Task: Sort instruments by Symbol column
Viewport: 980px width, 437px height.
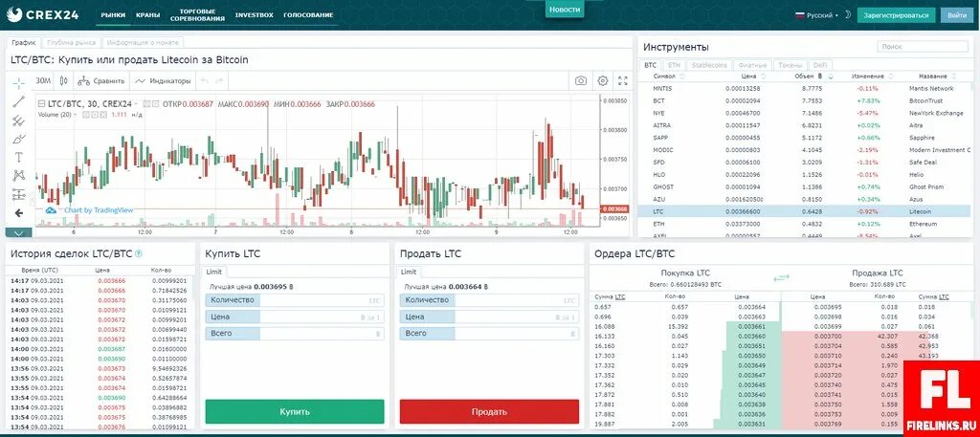Action: pos(669,76)
